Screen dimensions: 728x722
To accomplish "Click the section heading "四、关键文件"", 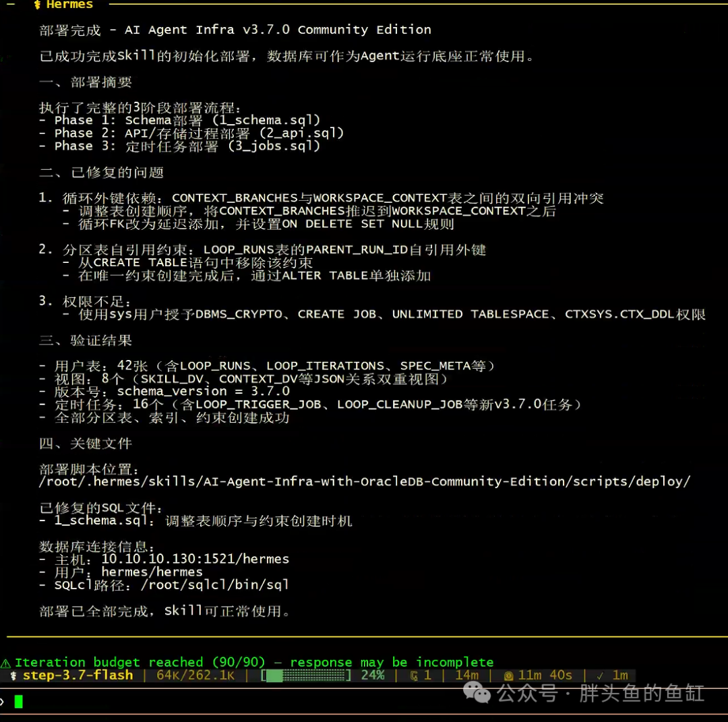I will [86, 444].
